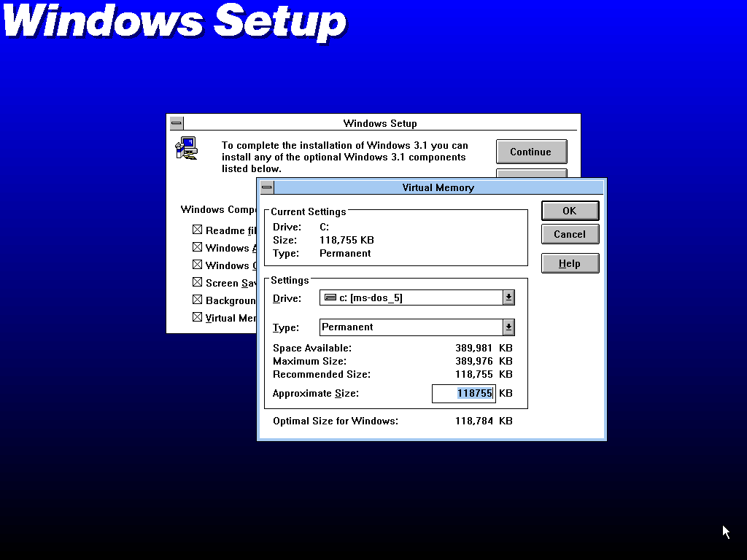Click the drive icon next to c: [ms-dos_5]
This screenshot has height=560, width=747.
point(330,297)
